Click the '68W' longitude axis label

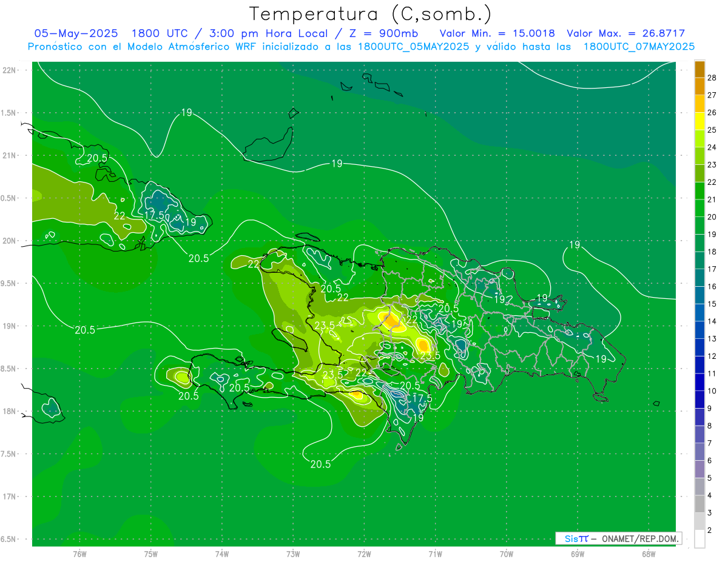[x=649, y=554]
